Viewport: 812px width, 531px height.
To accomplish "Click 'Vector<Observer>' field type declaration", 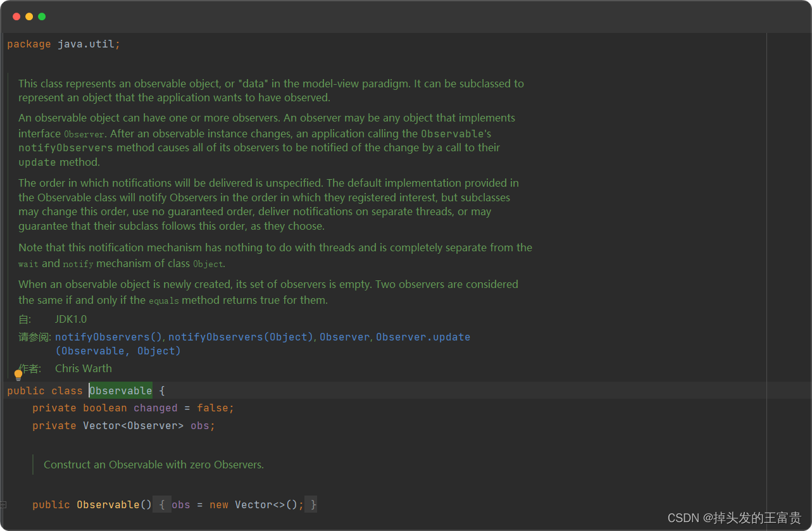I will pyautogui.click(x=134, y=426).
